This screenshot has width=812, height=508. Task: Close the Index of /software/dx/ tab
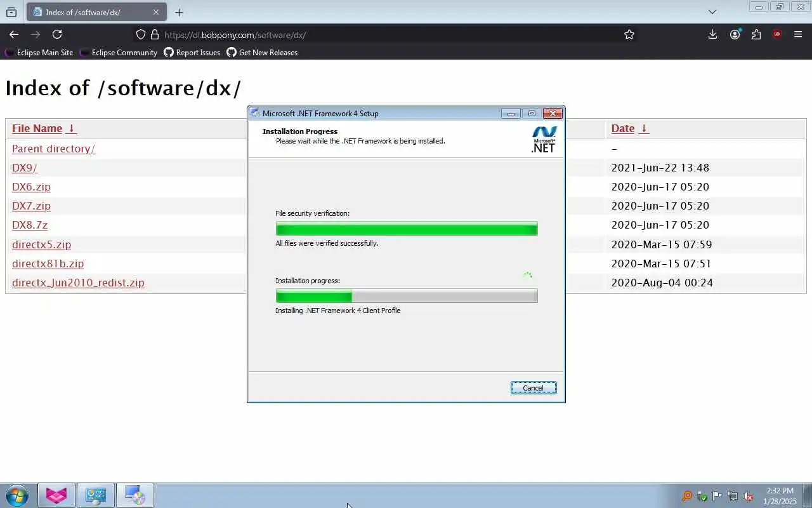click(156, 12)
